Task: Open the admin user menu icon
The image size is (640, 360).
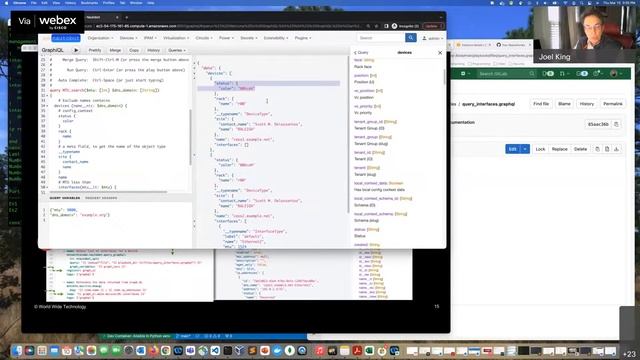Action: [424, 38]
